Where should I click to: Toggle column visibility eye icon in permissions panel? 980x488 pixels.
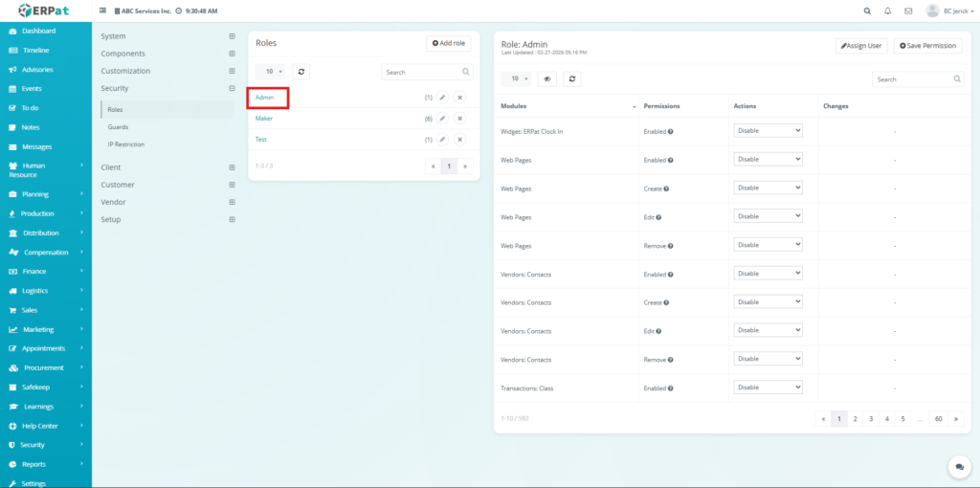pyautogui.click(x=547, y=79)
